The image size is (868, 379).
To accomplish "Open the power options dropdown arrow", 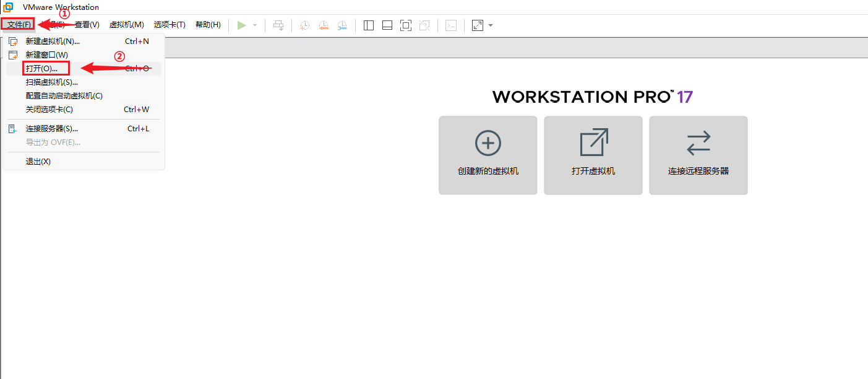I will [254, 25].
